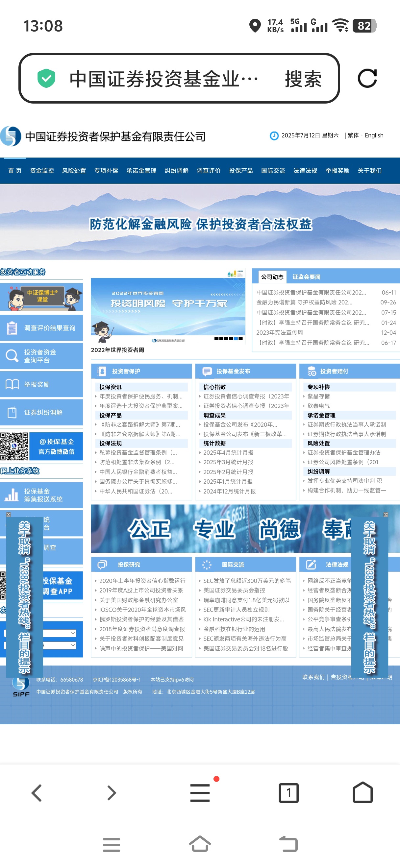Select the 首页 navigation item
The height and width of the screenshot is (868, 400).
[15, 171]
